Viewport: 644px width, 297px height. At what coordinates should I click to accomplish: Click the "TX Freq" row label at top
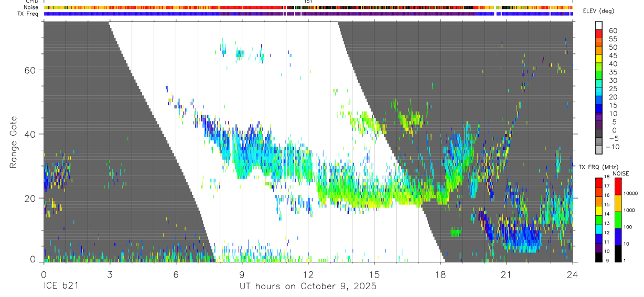point(29,14)
